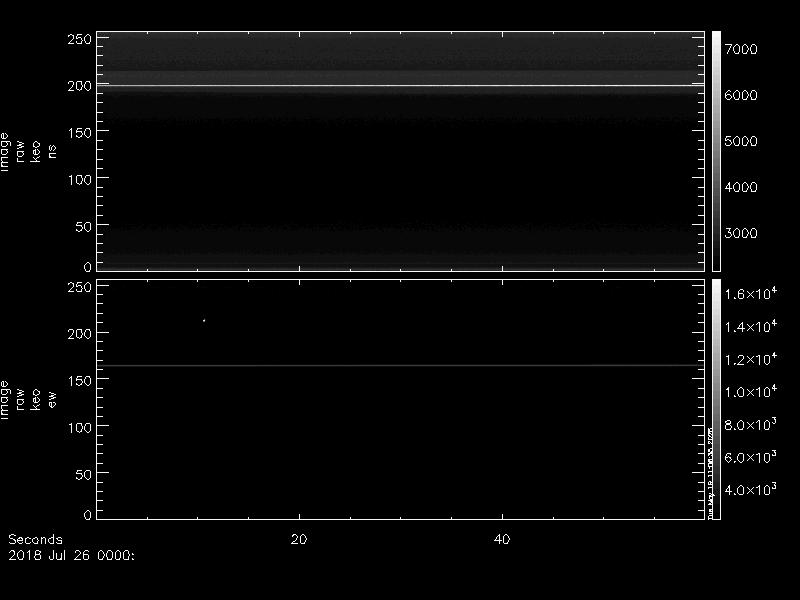Click the 50 label on the ew keogram axis
This screenshot has height=600, width=800.
pyautogui.click(x=84, y=474)
